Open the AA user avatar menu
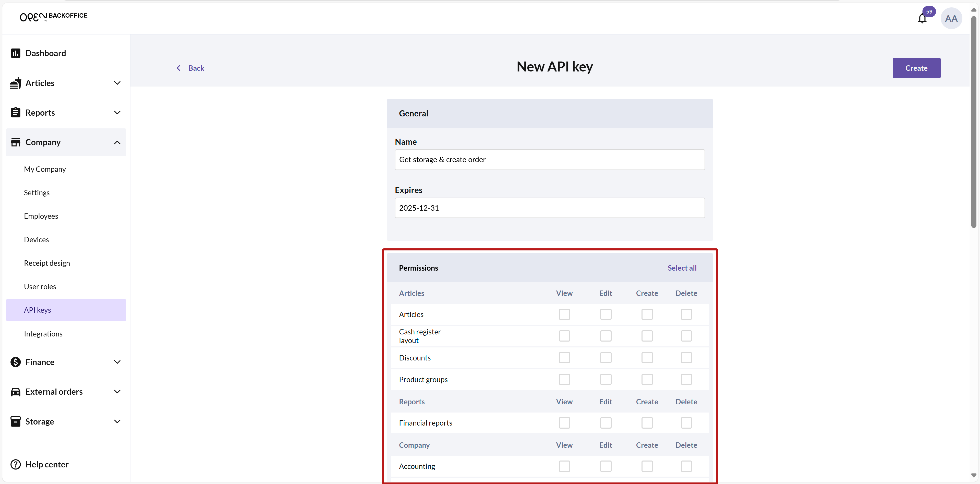The width and height of the screenshot is (980, 484). pyautogui.click(x=951, y=18)
